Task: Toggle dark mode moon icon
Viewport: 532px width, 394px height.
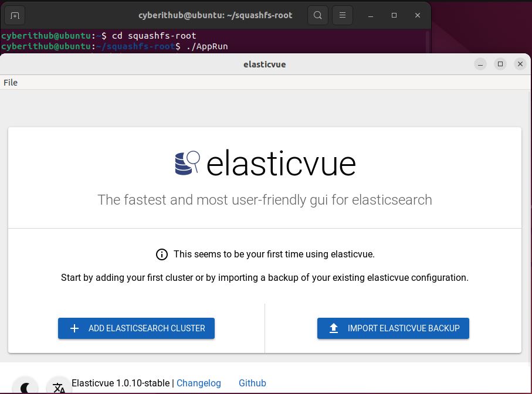Action: tap(25, 386)
